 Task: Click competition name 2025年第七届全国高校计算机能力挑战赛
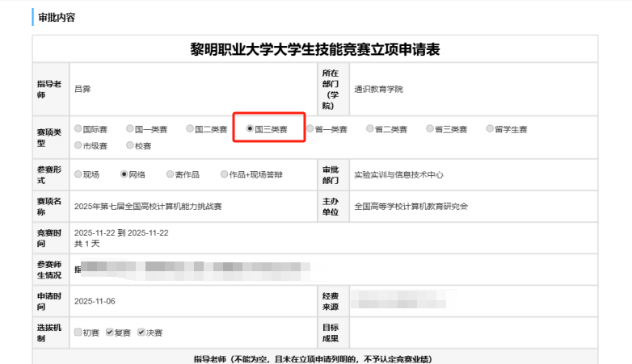click(x=148, y=206)
